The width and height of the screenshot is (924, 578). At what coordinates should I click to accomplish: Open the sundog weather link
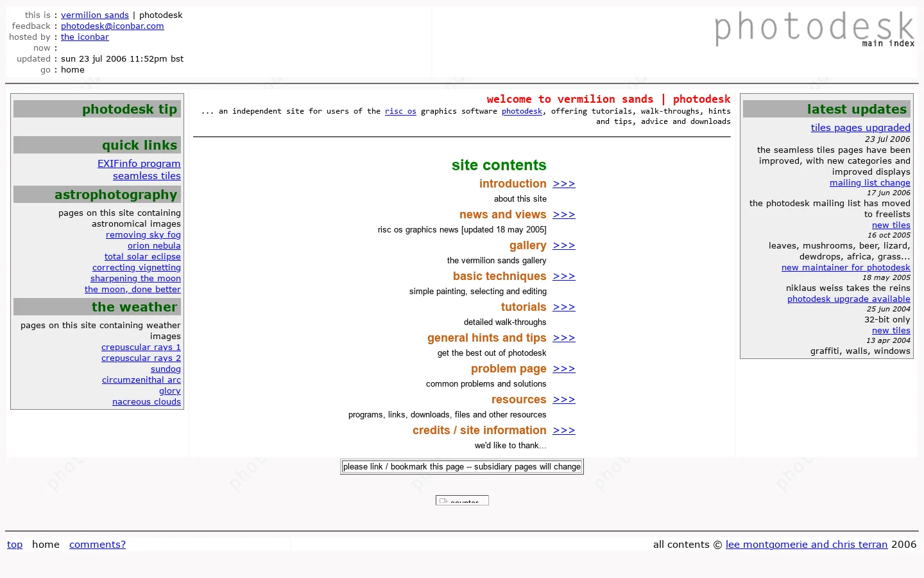click(x=166, y=369)
